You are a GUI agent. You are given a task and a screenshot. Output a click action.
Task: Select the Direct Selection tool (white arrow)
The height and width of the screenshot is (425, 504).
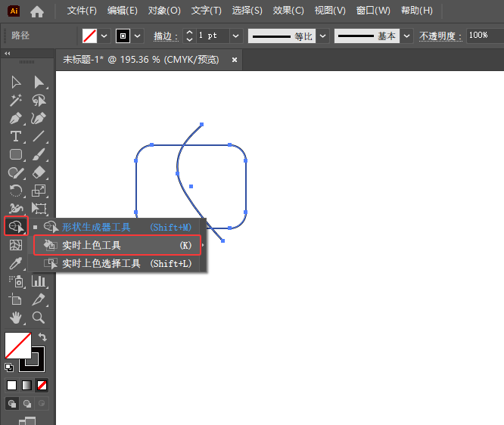[39, 82]
